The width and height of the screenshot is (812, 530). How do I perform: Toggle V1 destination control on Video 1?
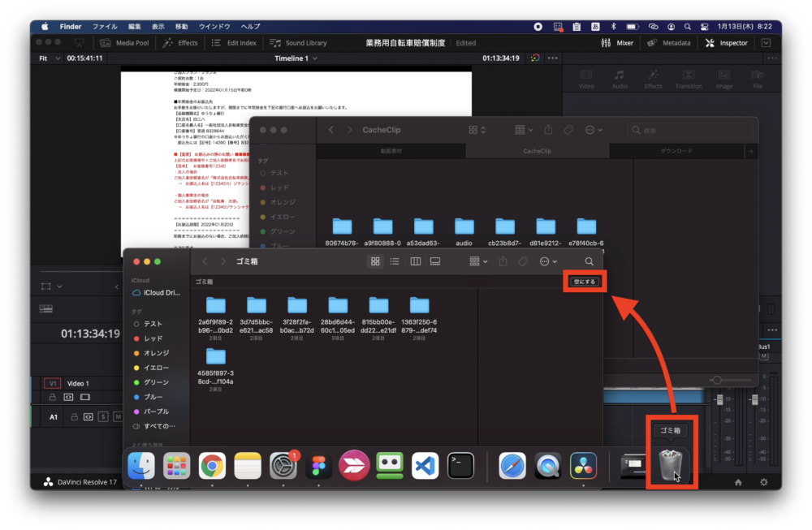click(52, 384)
